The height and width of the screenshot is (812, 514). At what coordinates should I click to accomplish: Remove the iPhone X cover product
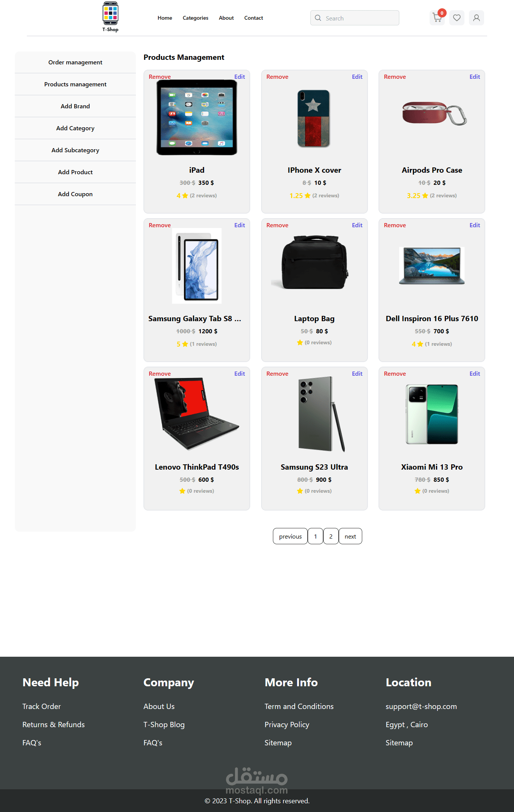277,77
